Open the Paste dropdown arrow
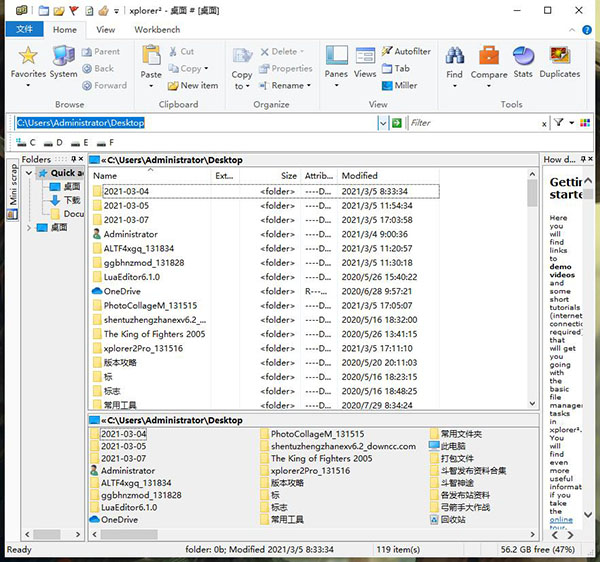This screenshot has height=562, width=600. coord(151,86)
